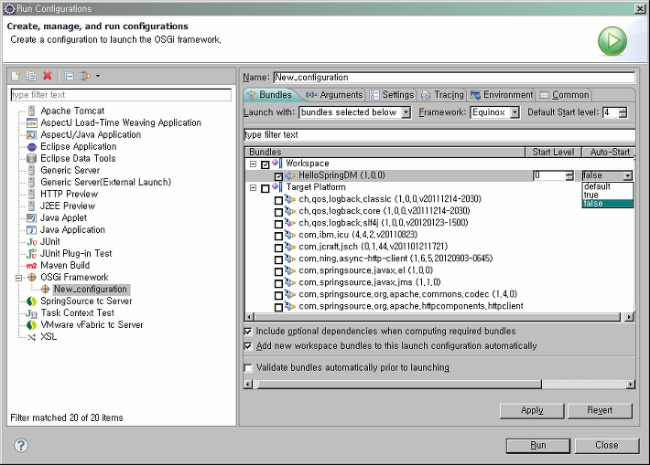
Task: Click the bundles type filter text field
Action: pyautogui.click(x=439, y=135)
